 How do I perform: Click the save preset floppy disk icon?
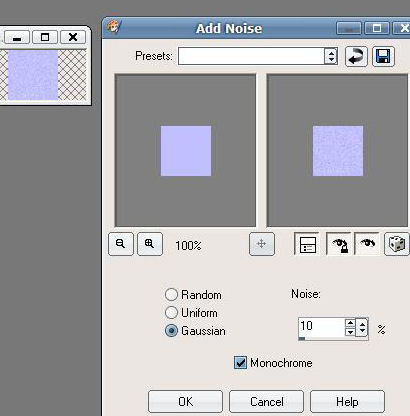click(383, 56)
